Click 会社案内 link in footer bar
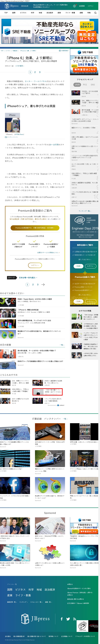Image resolution: width=100 pixels, height=644 pixels. coord(8,636)
